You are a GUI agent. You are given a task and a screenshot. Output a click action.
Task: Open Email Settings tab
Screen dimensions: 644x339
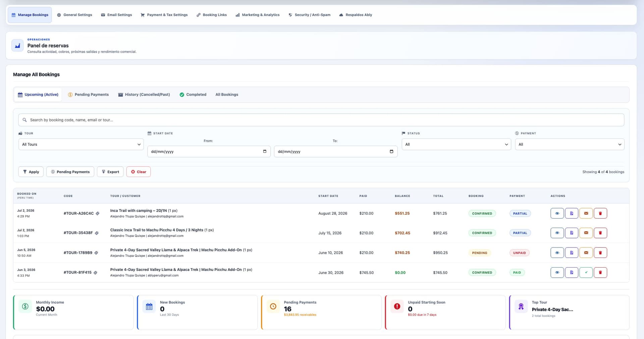pos(116,15)
